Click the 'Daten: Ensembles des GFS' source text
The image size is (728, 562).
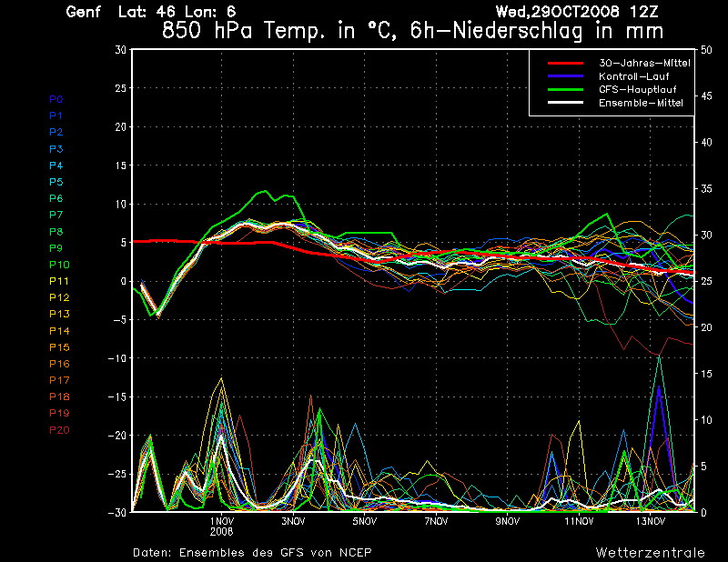click(x=252, y=552)
